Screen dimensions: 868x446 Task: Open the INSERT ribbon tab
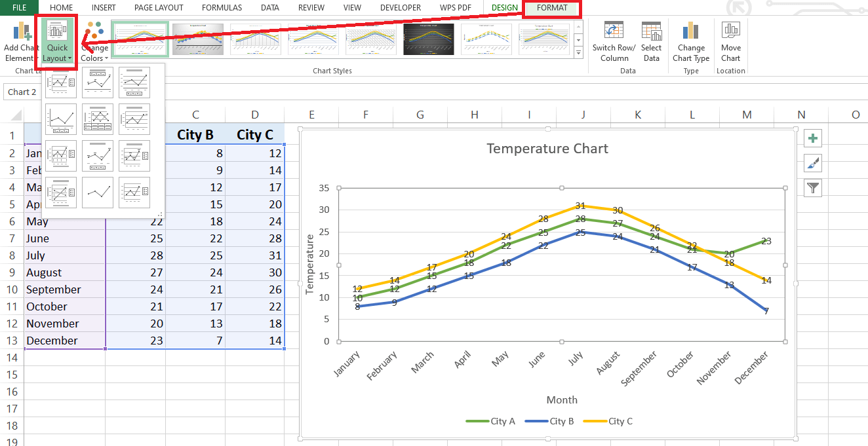[x=104, y=8]
